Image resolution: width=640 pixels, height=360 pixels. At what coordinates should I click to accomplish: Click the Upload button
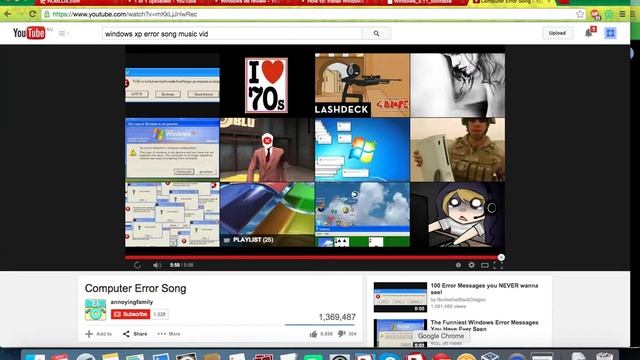pos(557,33)
